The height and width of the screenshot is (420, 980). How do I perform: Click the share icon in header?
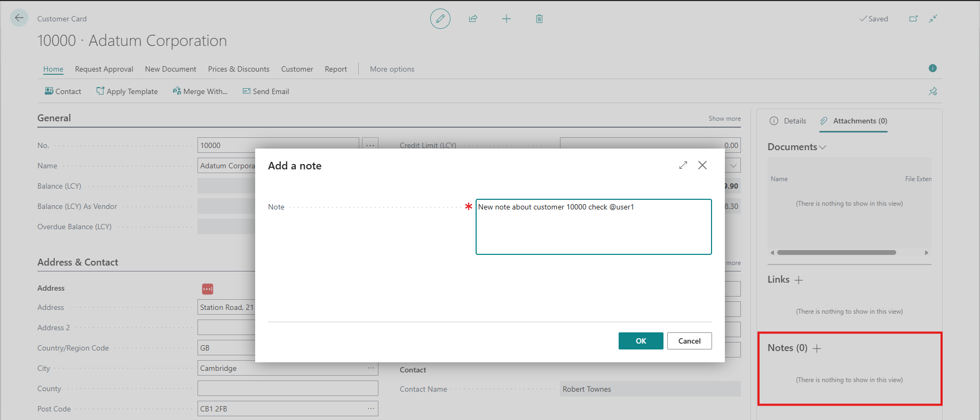click(x=473, y=19)
